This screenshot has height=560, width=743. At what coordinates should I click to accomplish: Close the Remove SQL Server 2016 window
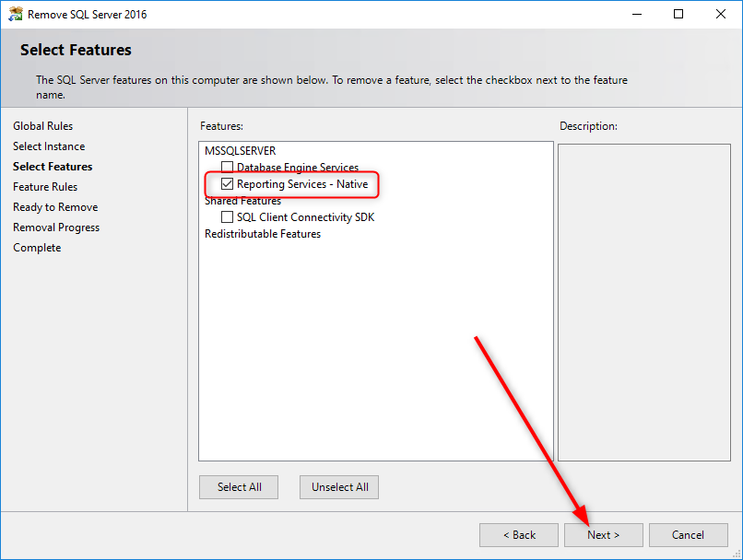721,14
